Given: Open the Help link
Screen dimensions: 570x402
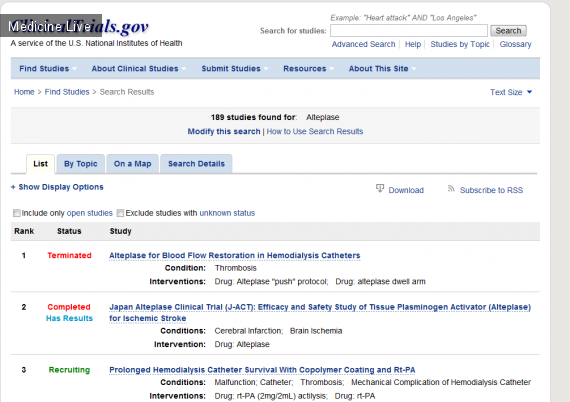Looking at the screenshot, I should [413, 44].
